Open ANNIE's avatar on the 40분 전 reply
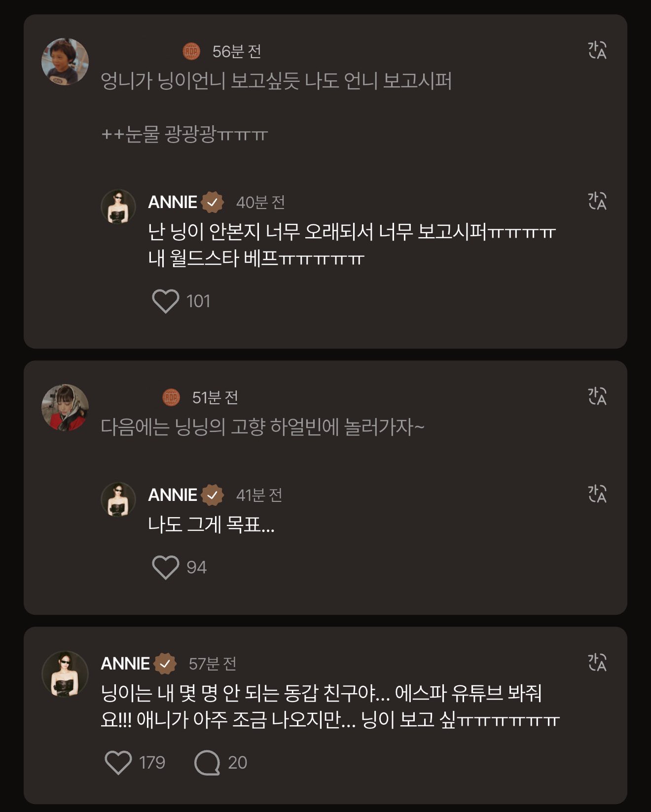651x812 pixels. click(118, 207)
